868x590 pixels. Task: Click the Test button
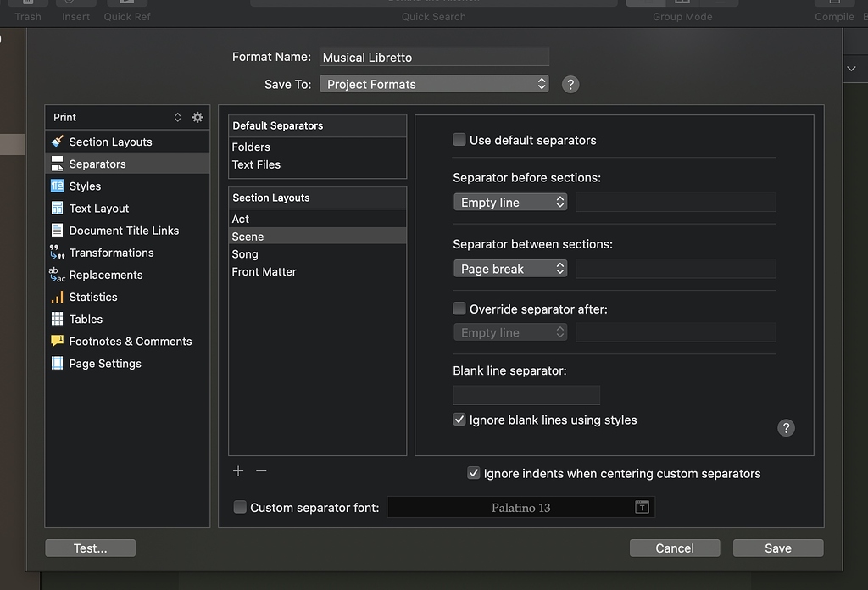90,548
